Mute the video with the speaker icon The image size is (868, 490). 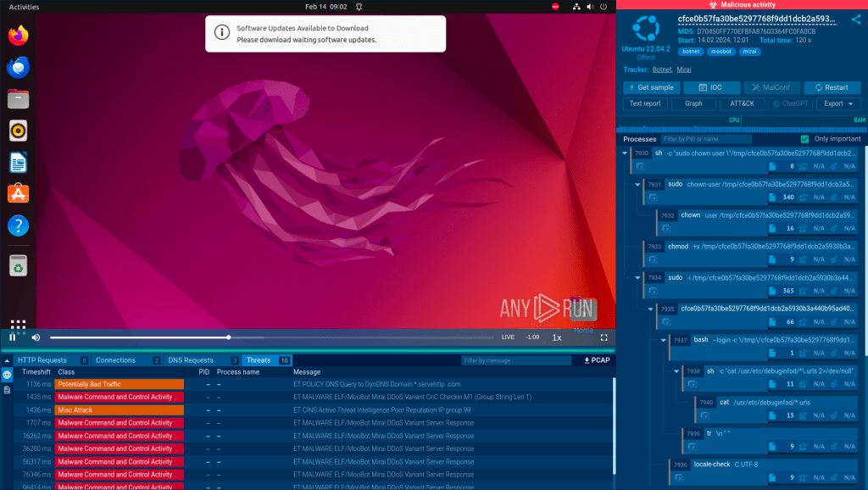pyautogui.click(x=36, y=337)
